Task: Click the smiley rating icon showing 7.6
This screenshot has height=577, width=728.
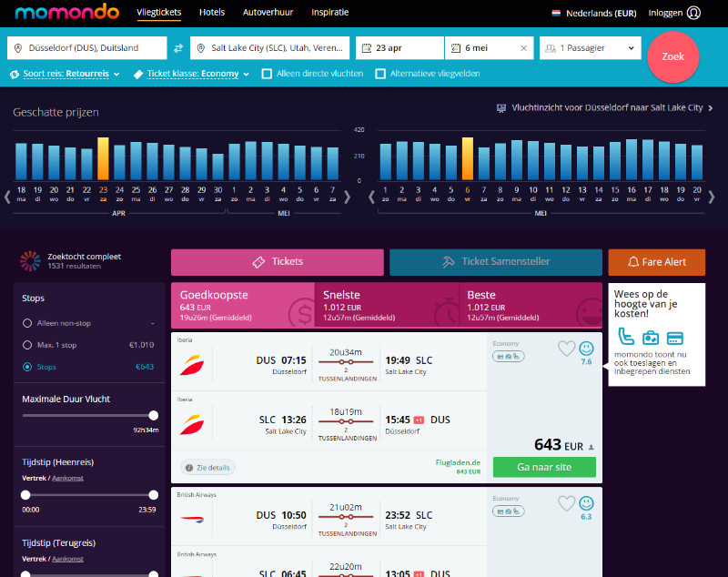Action: coord(587,349)
